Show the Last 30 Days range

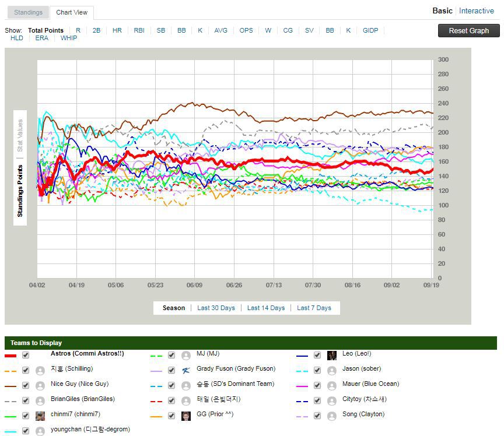[x=216, y=308]
